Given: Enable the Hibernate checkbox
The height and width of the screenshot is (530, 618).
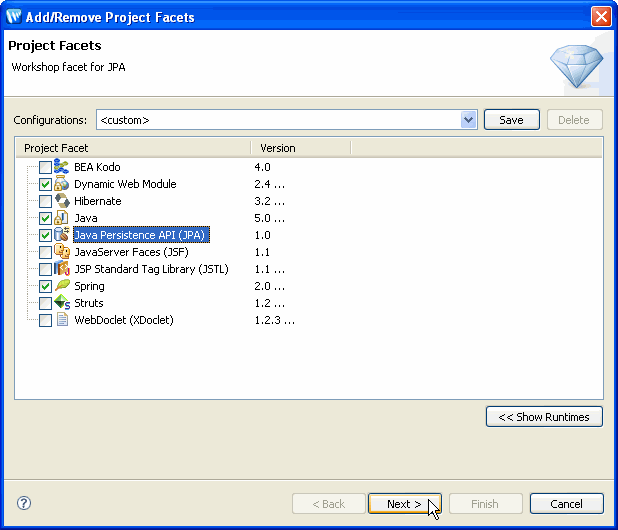Looking at the screenshot, I should coord(45,201).
